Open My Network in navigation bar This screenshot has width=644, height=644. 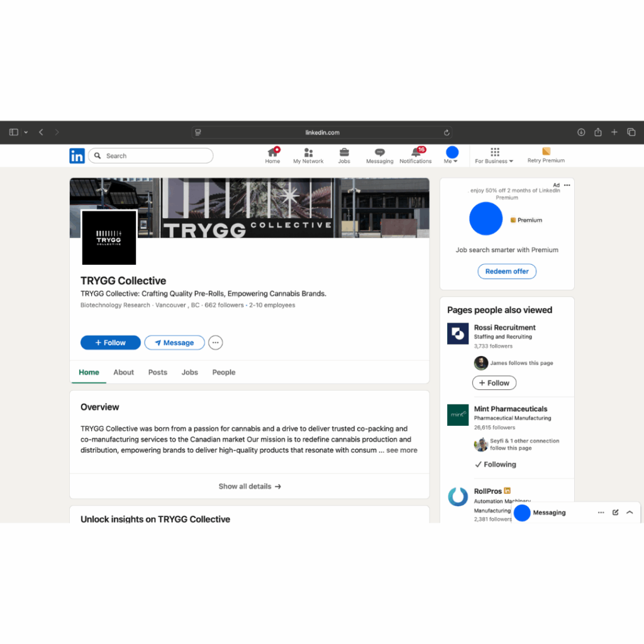tap(308, 156)
